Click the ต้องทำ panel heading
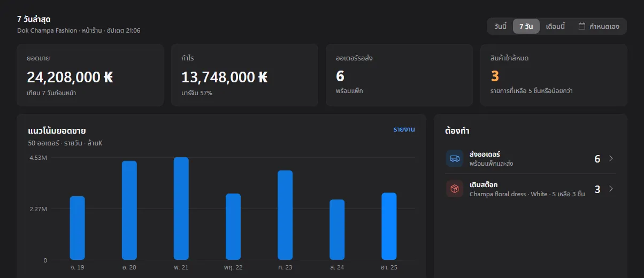 [x=457, y=130]
